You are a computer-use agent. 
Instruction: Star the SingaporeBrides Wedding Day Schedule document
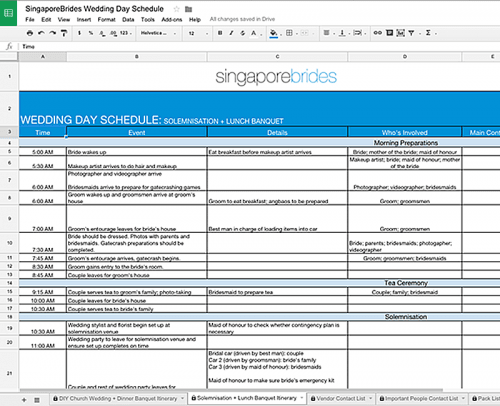pos(177,9)
